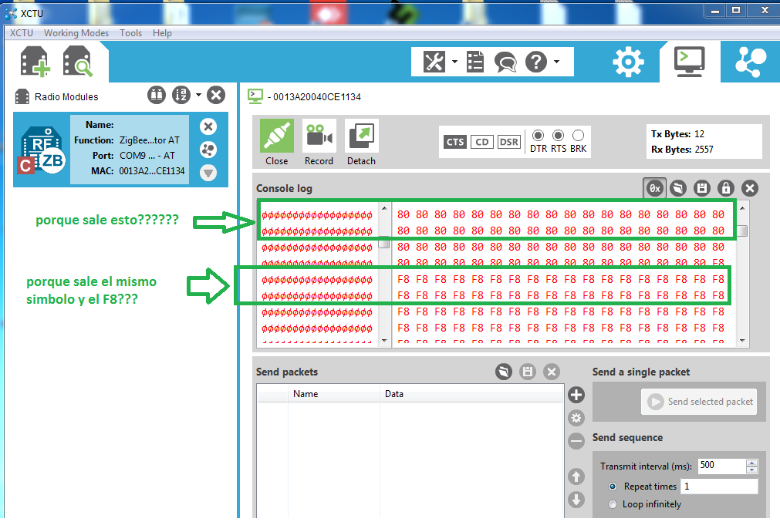Click the Transmit interval field
The width and height of the screenshot is (780, 532).
[722, 466]
